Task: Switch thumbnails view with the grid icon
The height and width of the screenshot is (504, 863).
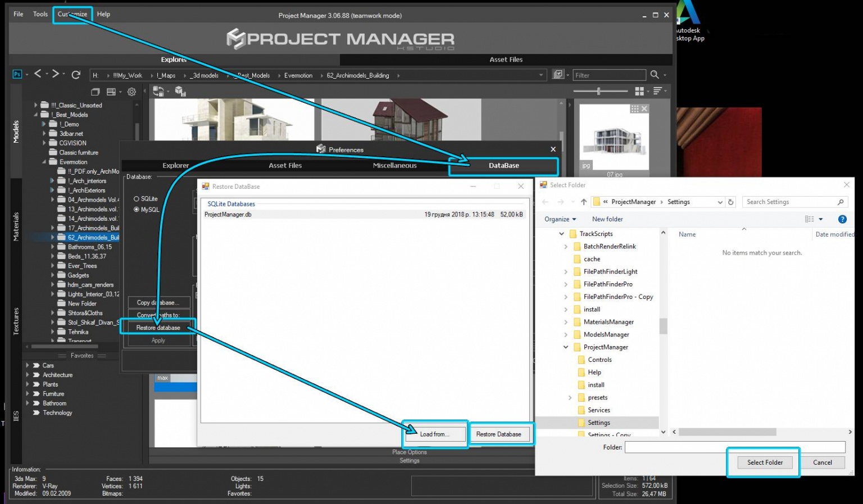Action: coord(639,91)
